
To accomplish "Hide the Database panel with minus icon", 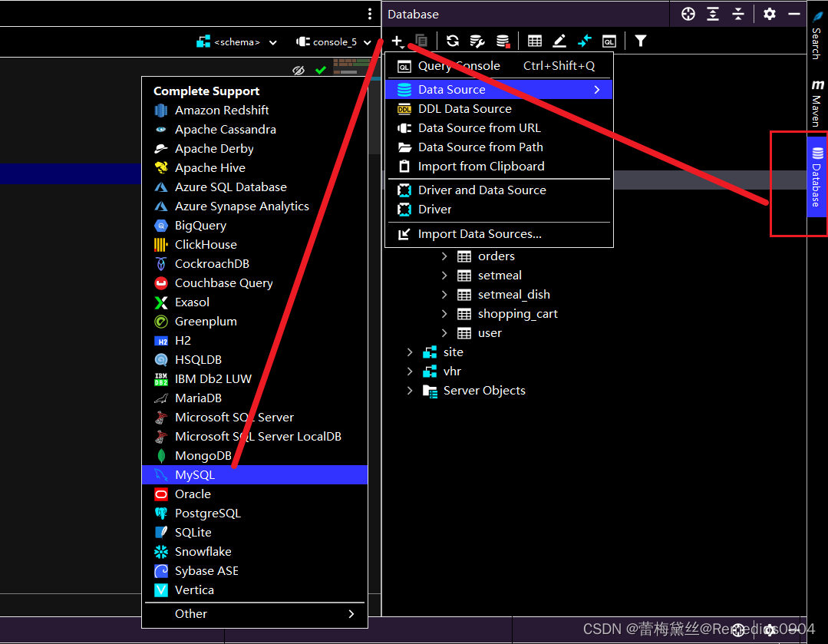I will click(x=794, y=15).
